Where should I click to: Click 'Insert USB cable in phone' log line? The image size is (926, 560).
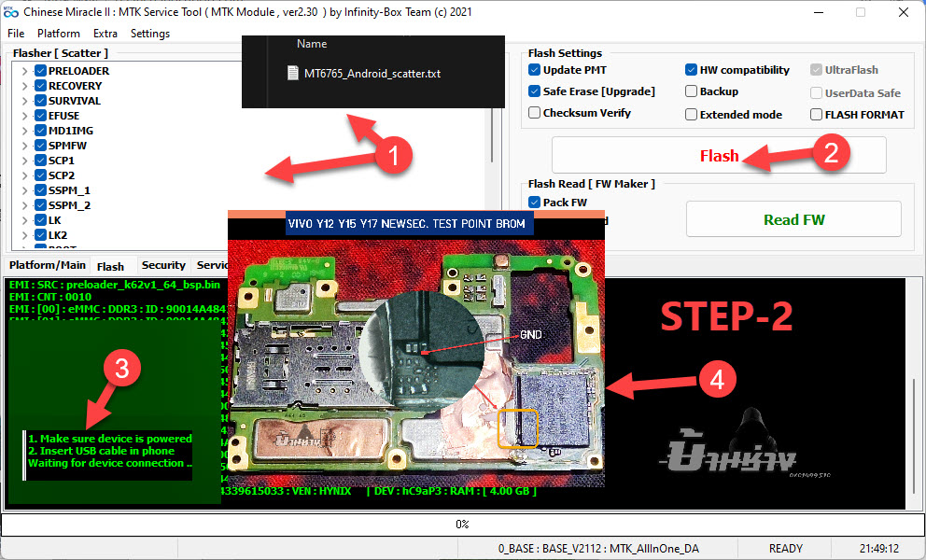(x=101, y=451)
